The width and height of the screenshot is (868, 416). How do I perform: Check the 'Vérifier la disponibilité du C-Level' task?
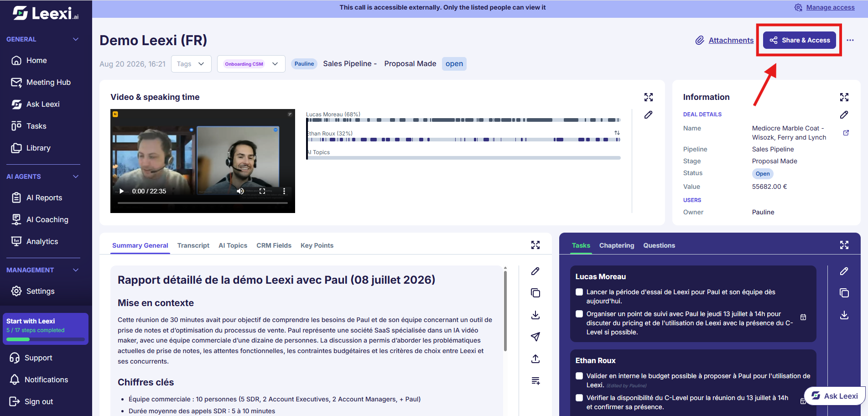click(x=579, y=398)
